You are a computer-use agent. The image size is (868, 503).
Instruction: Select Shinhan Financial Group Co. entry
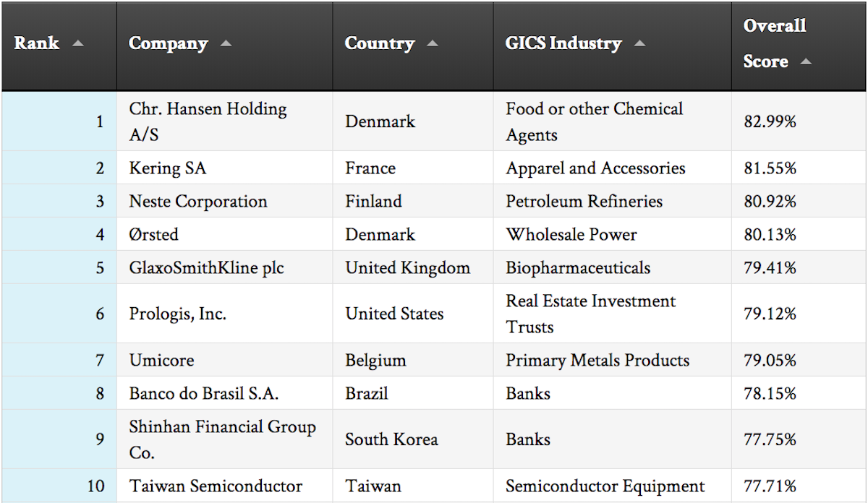[223, 439]
